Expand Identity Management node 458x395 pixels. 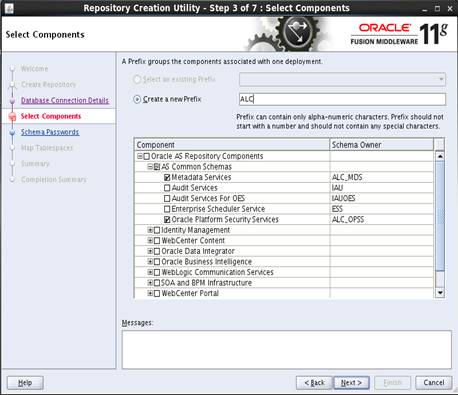coord(150,230)
